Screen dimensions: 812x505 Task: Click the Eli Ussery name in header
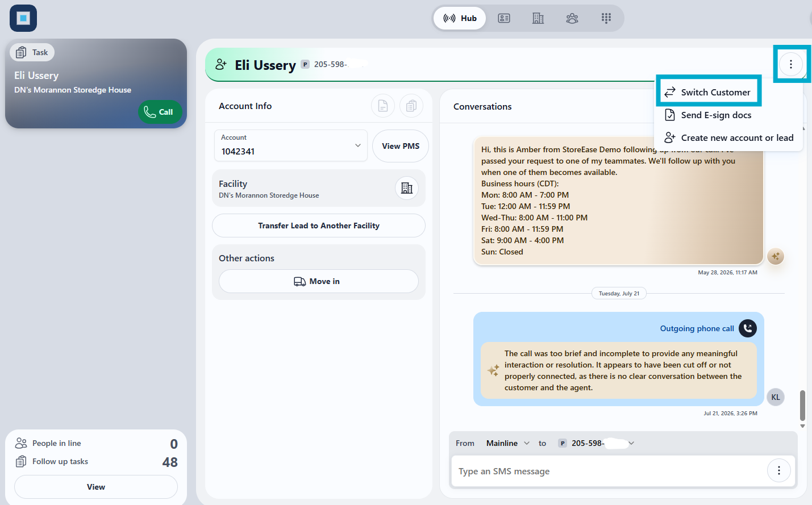pos(265,65)
